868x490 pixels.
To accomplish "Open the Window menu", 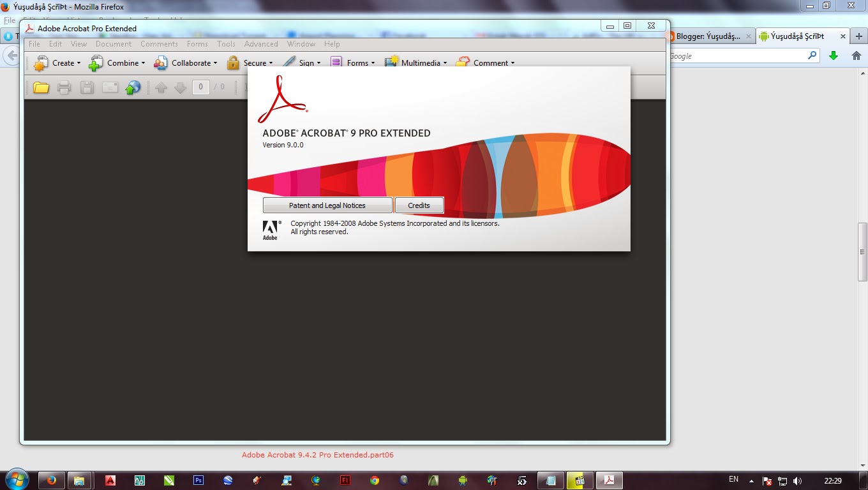I will click(301, 44).
